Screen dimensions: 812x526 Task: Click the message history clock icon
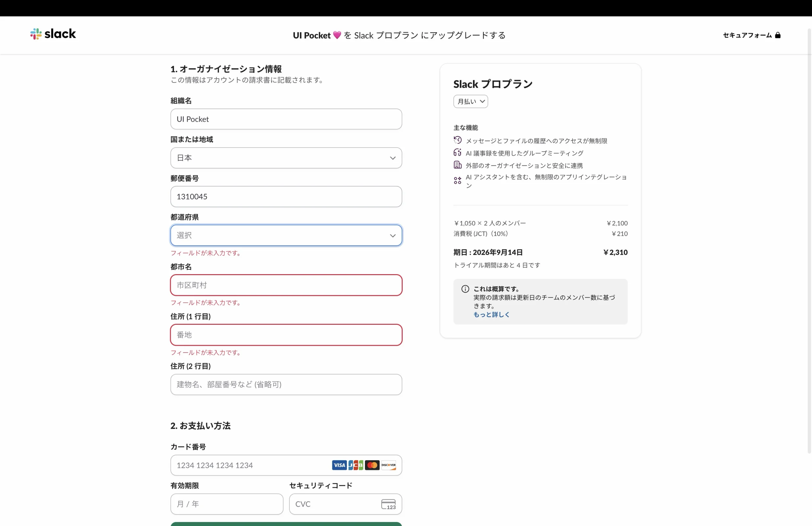pos(458,140)
